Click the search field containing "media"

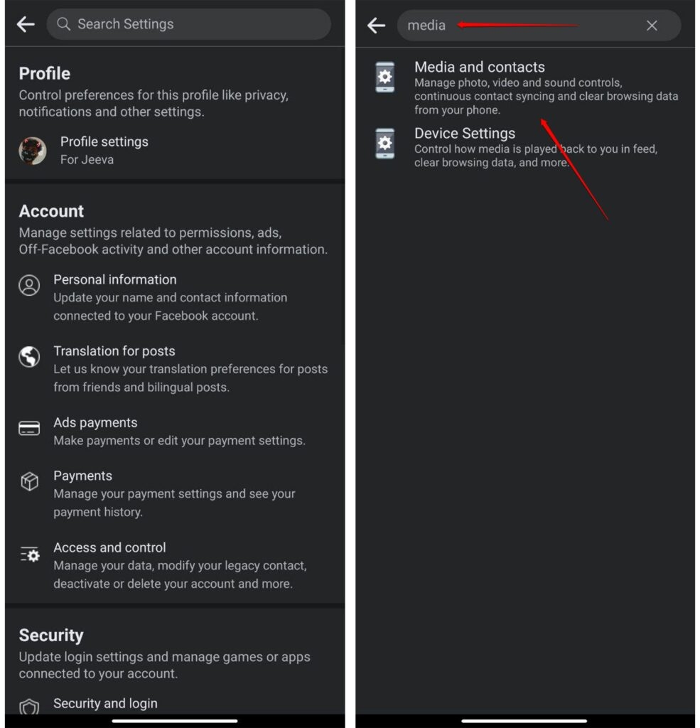[x=539, y=25]
